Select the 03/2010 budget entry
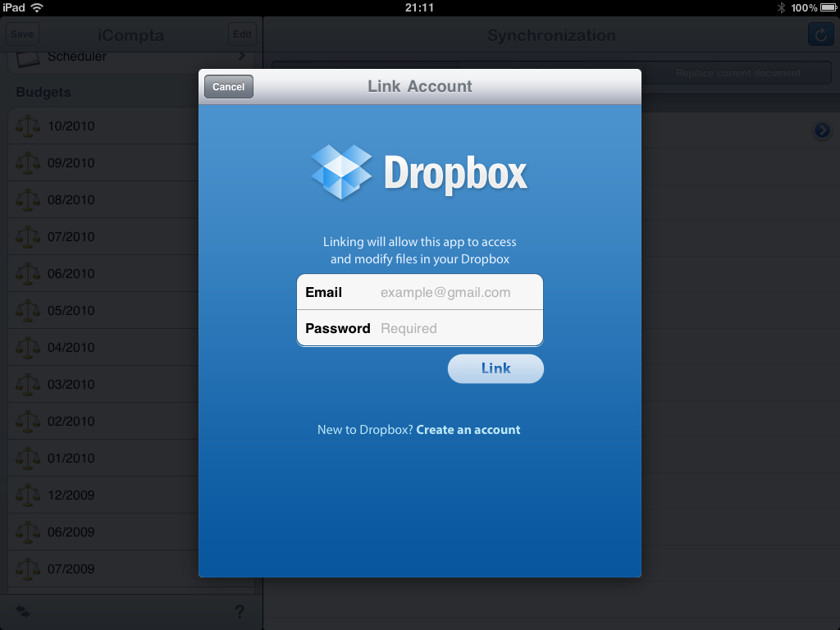The height and width of the screenshot is (630, 840). [71, 385]
